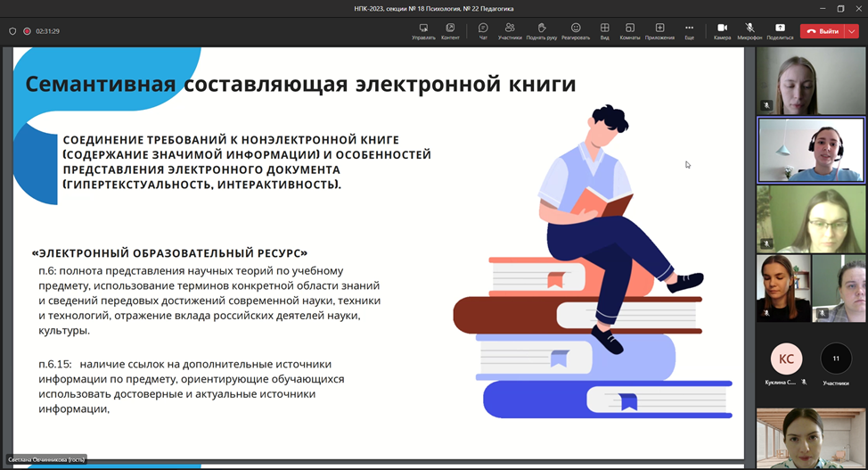Select the КС avatar participant tile
Viewport: 868px width, 470px height.
coord(786,359)
